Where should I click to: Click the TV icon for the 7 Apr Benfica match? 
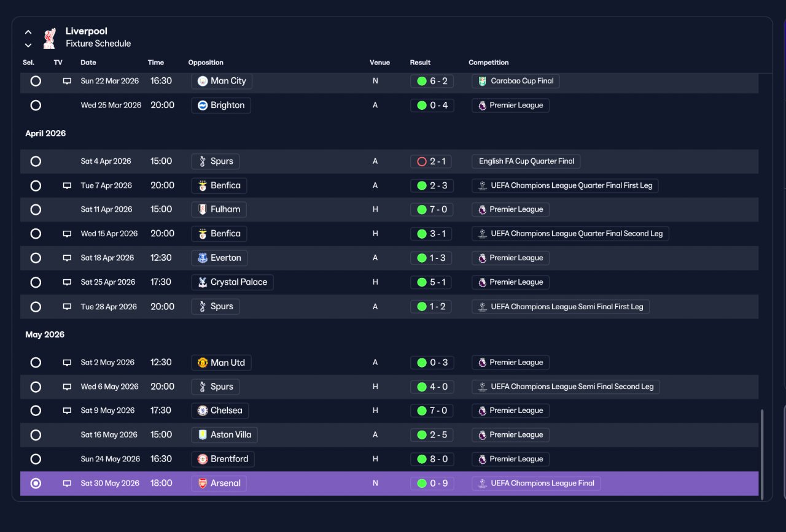pyautogui.click(x=67, y=186)
